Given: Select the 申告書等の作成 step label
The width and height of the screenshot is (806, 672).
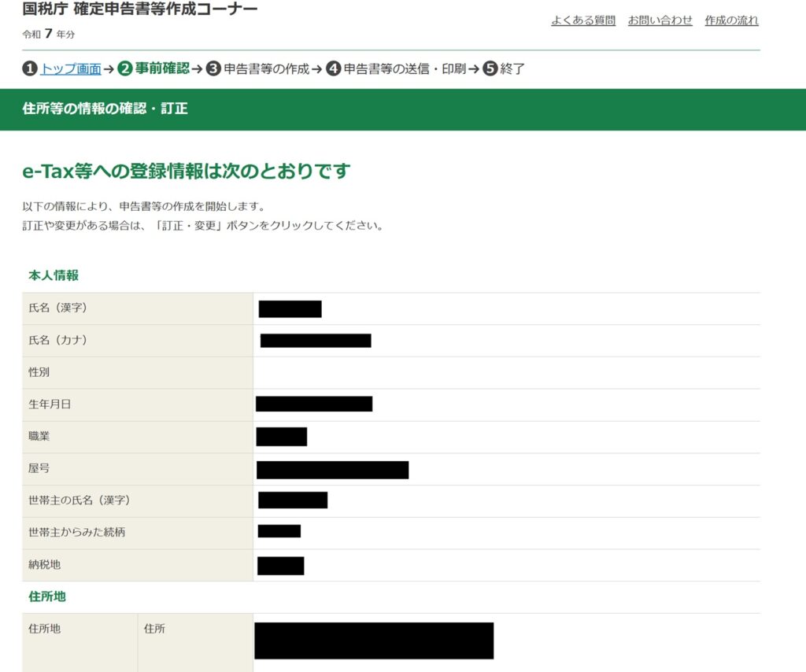Looking at the screenshot, I should (267, 69).
